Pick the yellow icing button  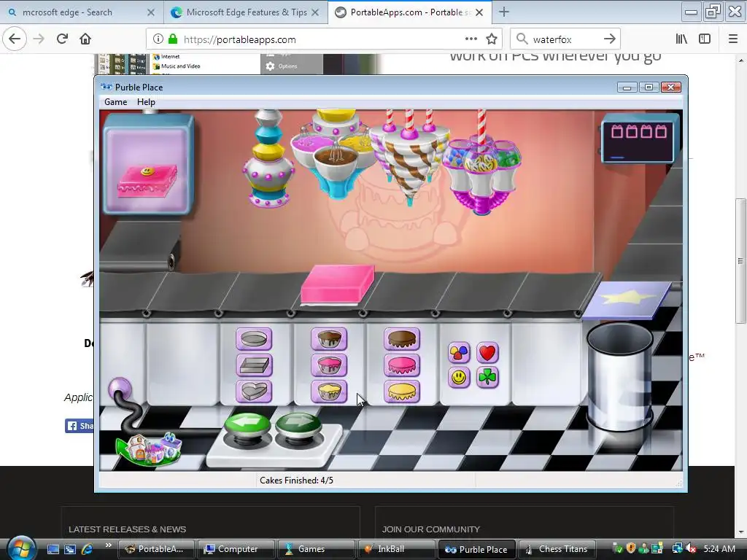pos(402,392)
